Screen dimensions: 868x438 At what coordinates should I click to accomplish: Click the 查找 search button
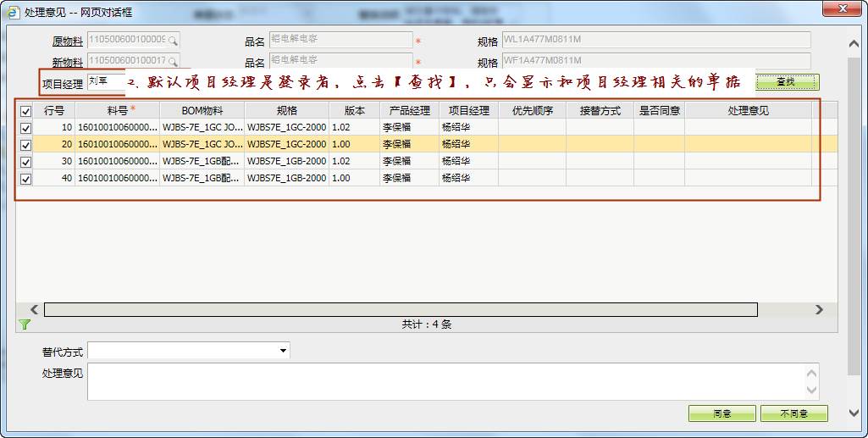point(786,82)
